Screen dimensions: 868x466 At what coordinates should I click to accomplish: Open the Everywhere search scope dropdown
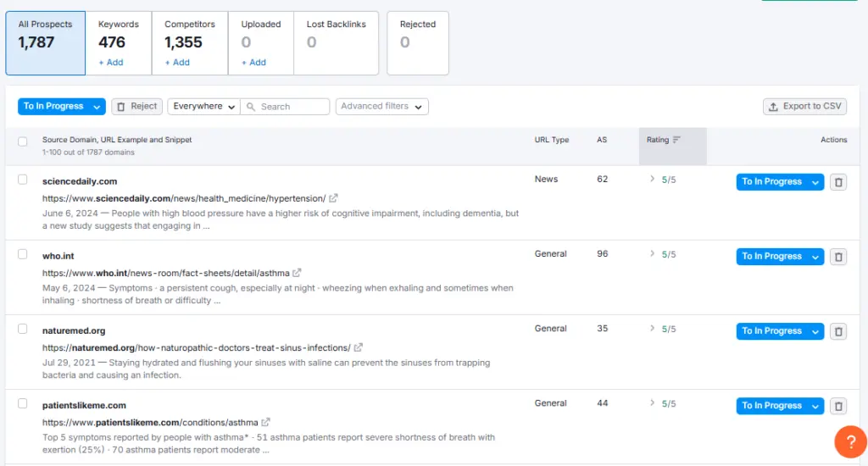tap(203, 107)
